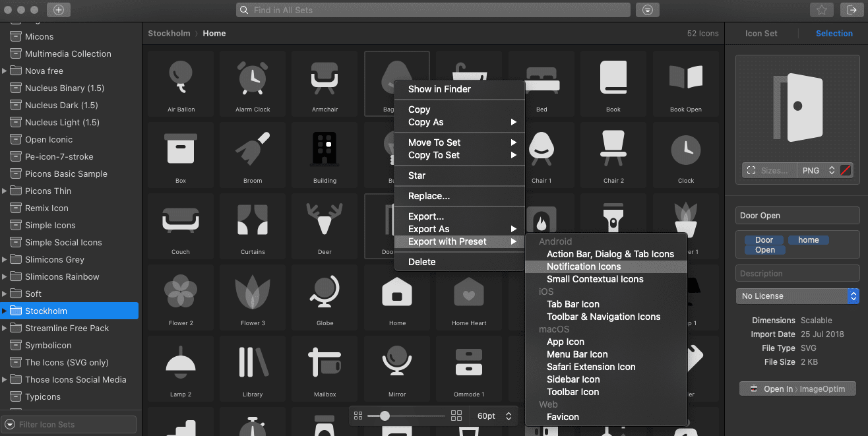Click the Description field

click(x=797, y=273)
